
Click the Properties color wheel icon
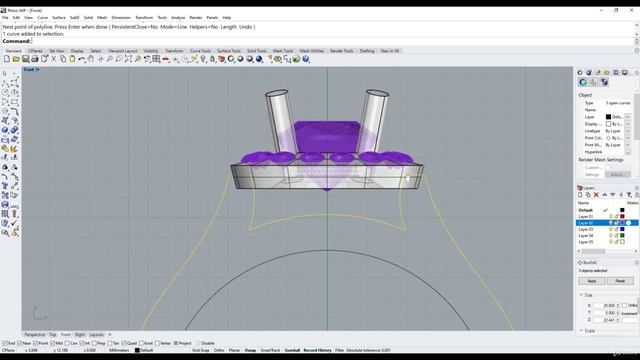click(x=583, y=82)
